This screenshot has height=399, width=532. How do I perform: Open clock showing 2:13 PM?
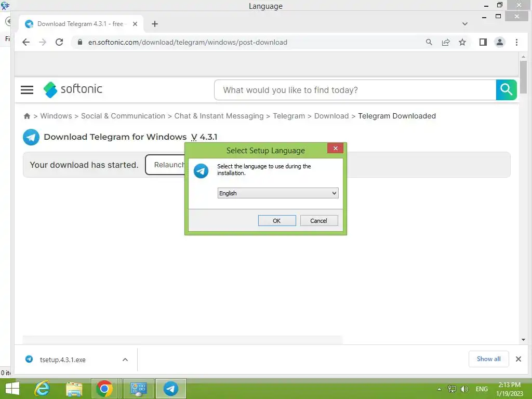509,389
